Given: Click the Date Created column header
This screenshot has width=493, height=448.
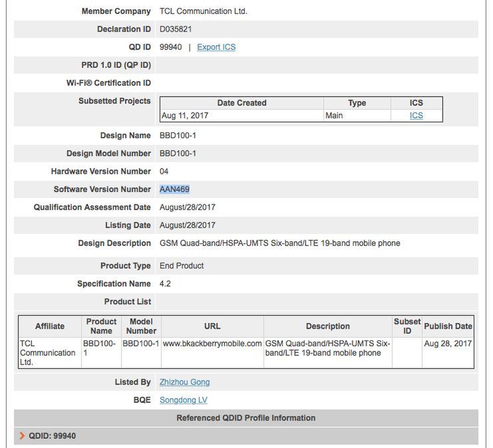Looking at the screenshot, I should coord(242,103).
